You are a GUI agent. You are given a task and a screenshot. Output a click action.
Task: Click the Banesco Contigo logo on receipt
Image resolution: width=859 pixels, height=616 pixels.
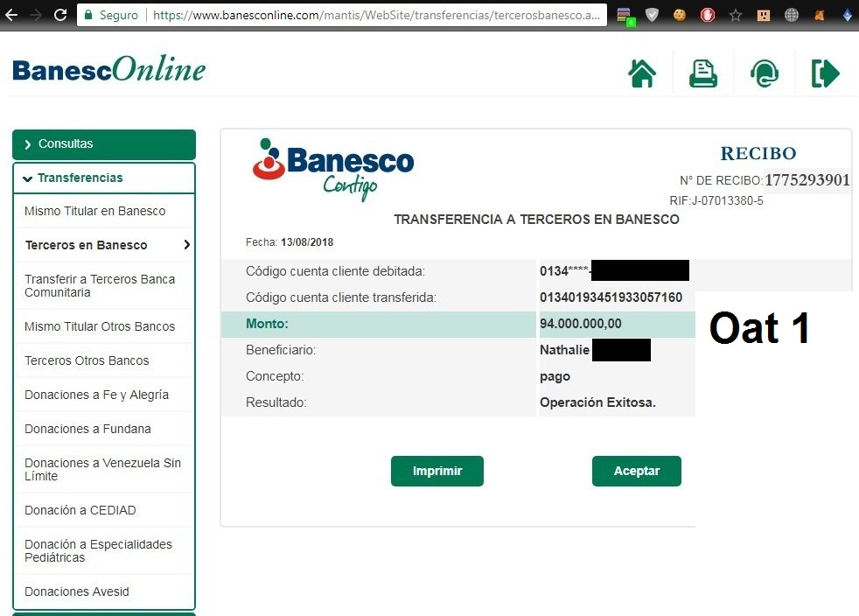point(332,169)
